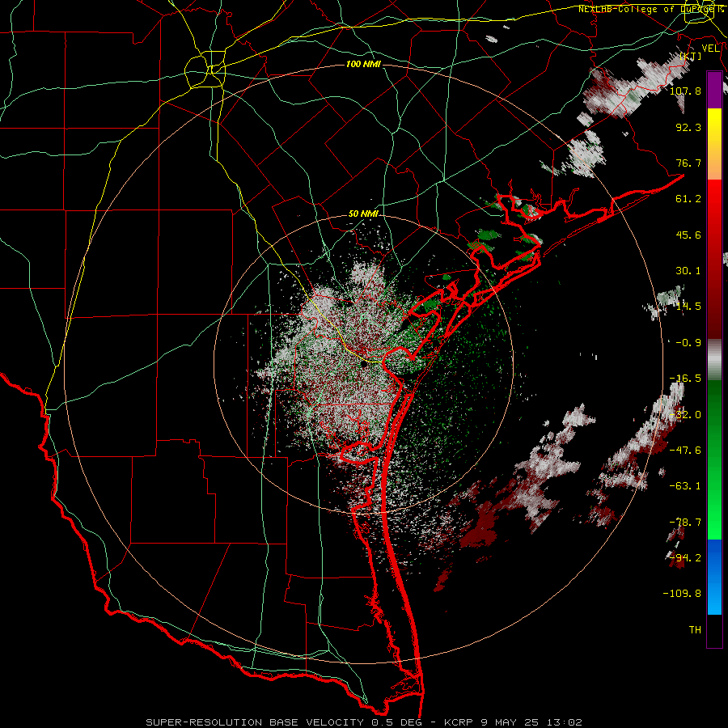728x728 pixels.
Task: Click the 50 NMI range ring label
Action: coord(363,214)
